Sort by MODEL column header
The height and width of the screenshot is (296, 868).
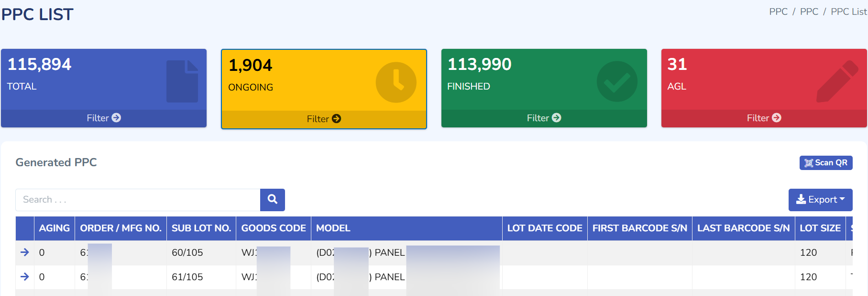tap(407, 228)
